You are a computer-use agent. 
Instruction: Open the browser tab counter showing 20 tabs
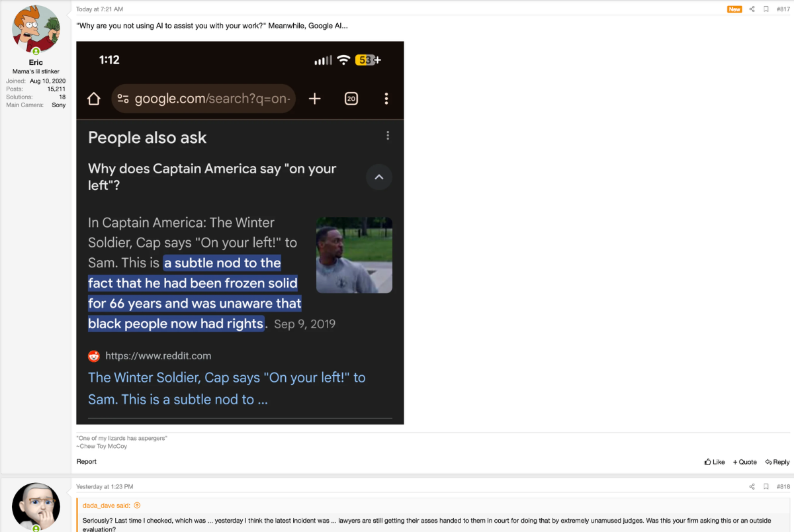click(x=351, y=98)
